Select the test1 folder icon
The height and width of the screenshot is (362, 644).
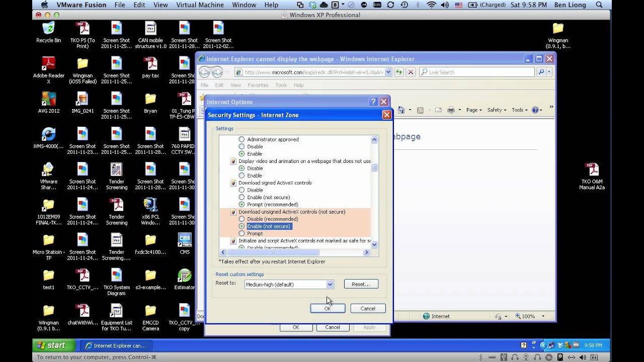pos(48,279)
